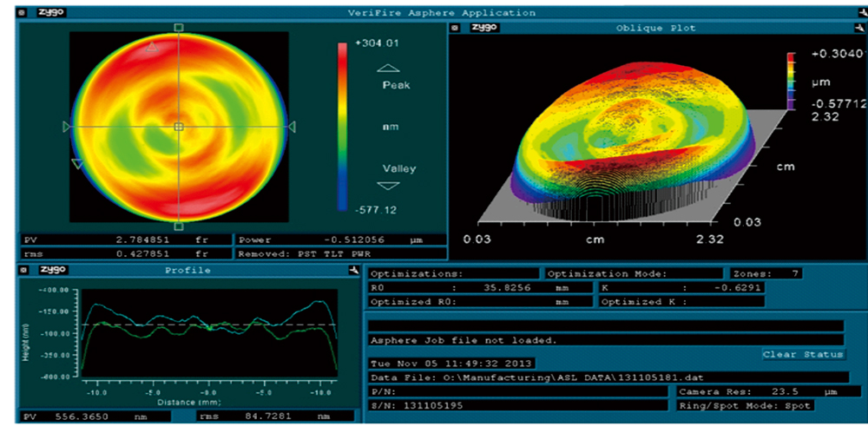Viewport: 868px width, 426px height.
Task: Click the Oblique Plot title bar
Action: pos(655,28)
